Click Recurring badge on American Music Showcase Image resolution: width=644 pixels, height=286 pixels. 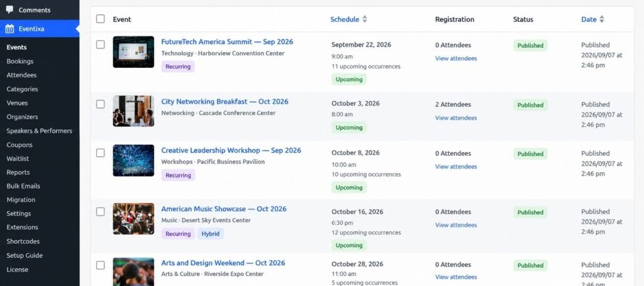178,234
